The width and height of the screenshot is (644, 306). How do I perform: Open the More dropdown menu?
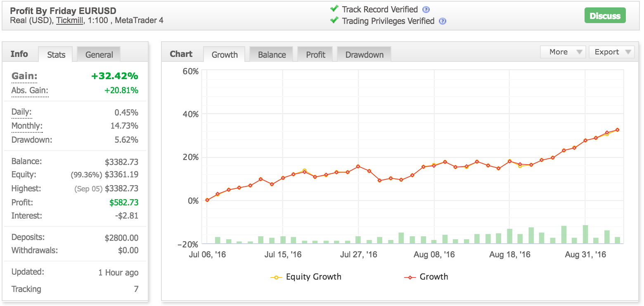[563, 52]
